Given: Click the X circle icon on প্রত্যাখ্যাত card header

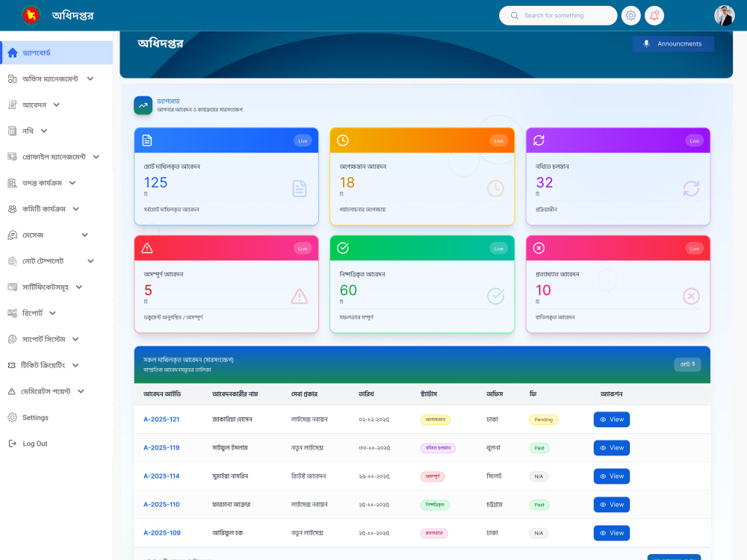Looking at the screenshot, I should click(x=539, y=248).
